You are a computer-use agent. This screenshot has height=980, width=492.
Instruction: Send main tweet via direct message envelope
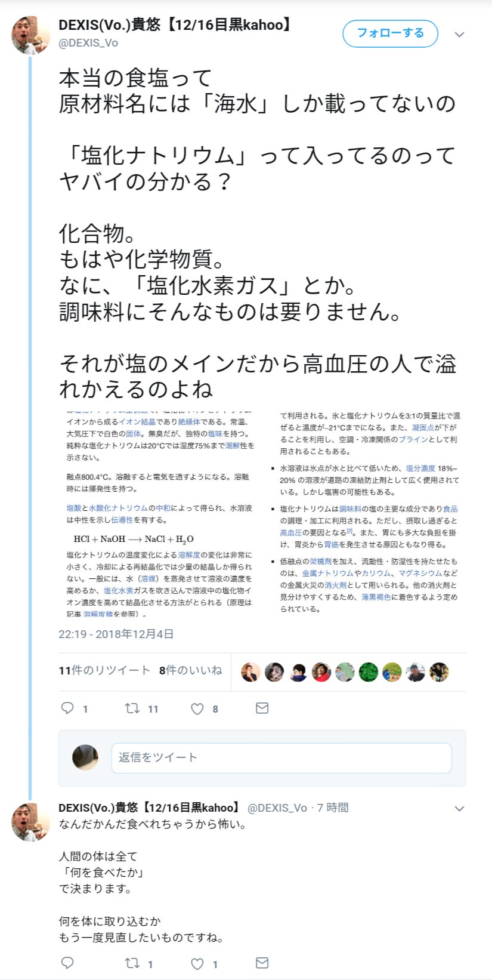point(262,708)
